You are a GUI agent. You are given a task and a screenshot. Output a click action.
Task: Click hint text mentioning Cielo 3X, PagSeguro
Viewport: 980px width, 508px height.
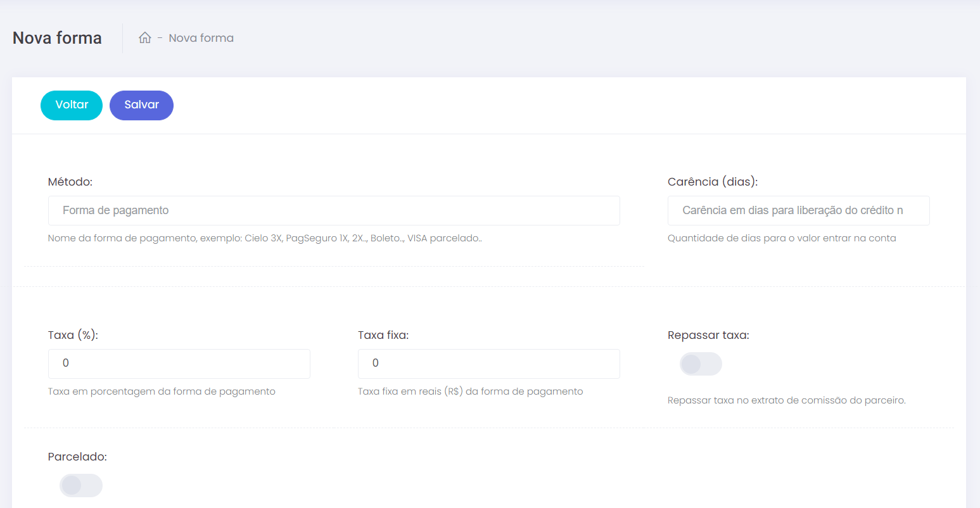click(265, 238)
